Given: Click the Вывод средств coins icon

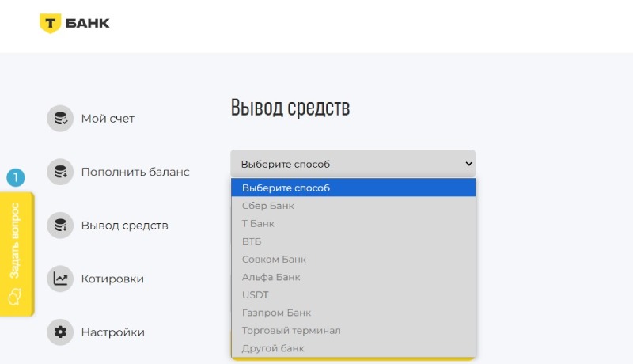Looking at the screenshot, I should 60,226.
